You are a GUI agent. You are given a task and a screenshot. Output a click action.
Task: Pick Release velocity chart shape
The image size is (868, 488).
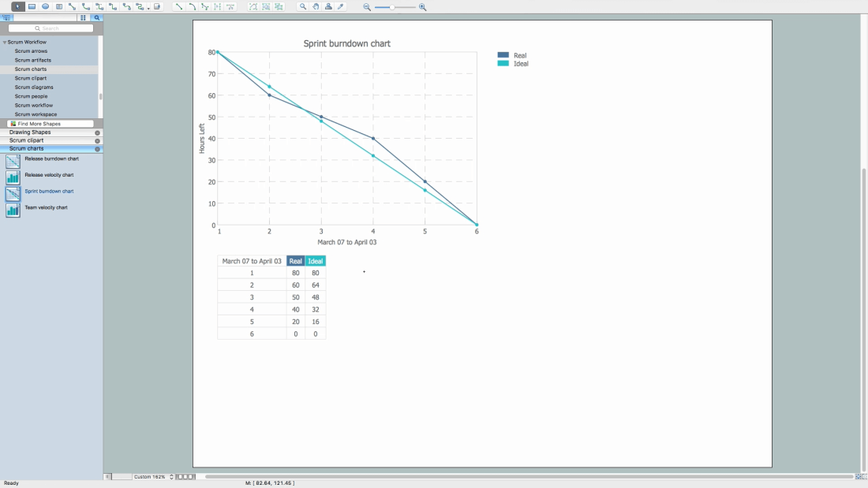[x=13, y=177]
